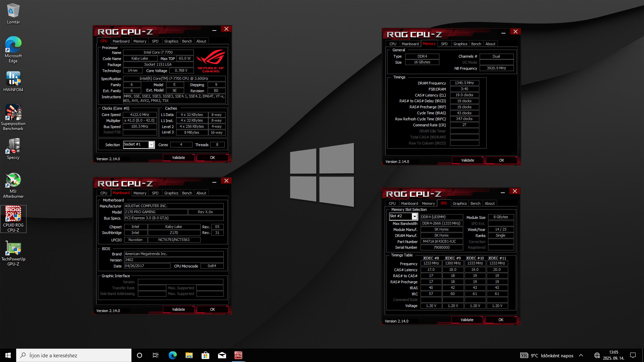The image size is (644, 362).
Task: Open File Explorer from the taskbar
Action: [189, 355]
